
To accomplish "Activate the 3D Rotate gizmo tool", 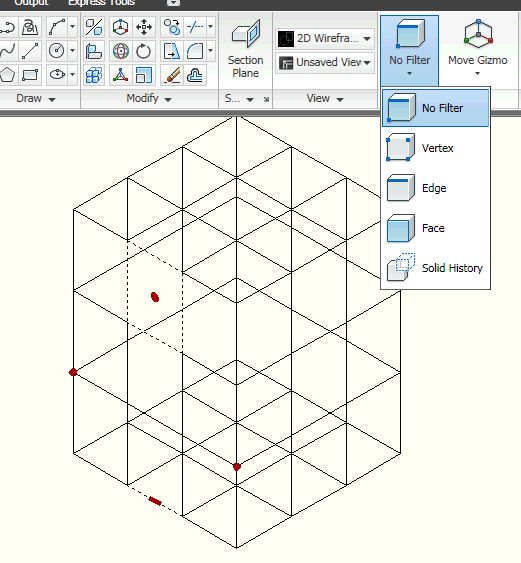I will [x=121, y=51].
